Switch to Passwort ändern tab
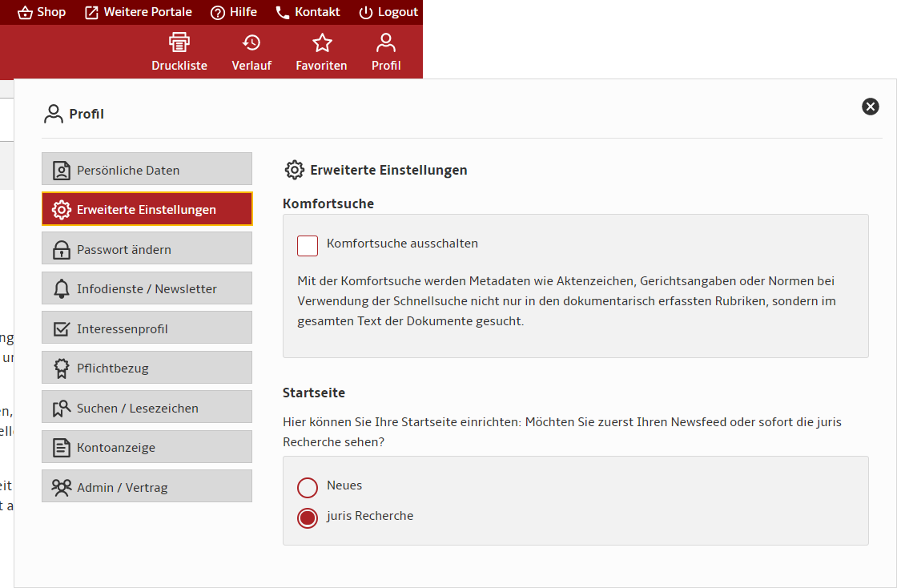 (147, 249)
